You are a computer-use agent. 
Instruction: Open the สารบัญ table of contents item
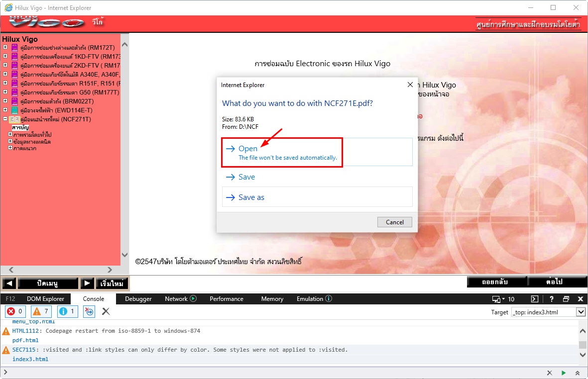point(20,128)
